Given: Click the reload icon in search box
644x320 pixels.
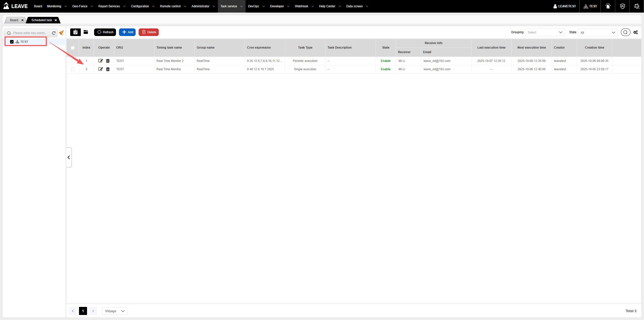Looking at the screenshot, I should click(54, 33).
